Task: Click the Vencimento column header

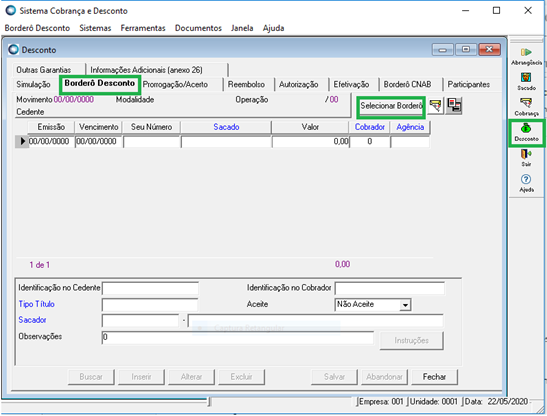Action: (98, 127)
